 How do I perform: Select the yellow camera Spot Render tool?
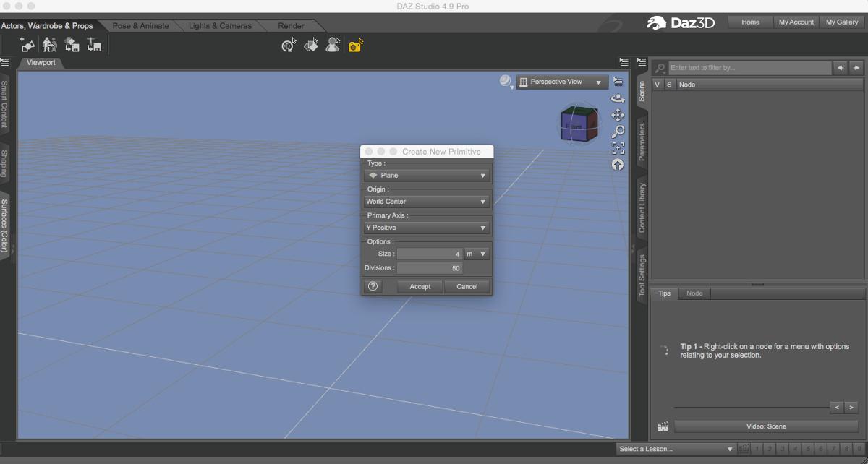[x=355, y=45]
